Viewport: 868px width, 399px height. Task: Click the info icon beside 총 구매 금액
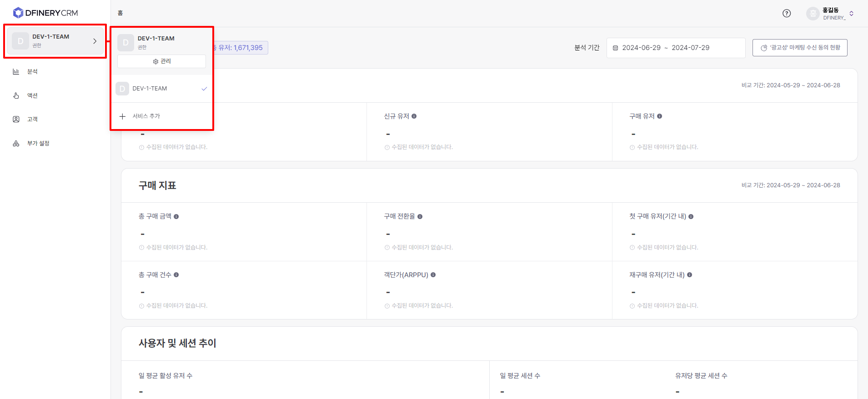(x=176, y=217)
